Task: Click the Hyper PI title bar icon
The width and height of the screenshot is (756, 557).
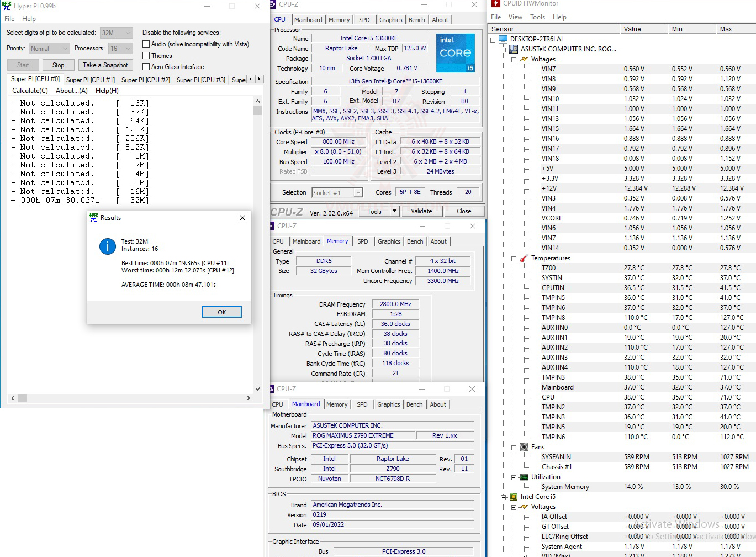Action: coord(7,6)
